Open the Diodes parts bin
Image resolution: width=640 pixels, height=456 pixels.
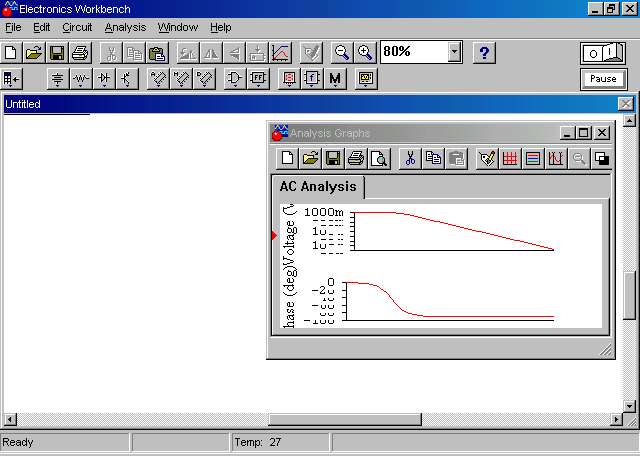104,78
